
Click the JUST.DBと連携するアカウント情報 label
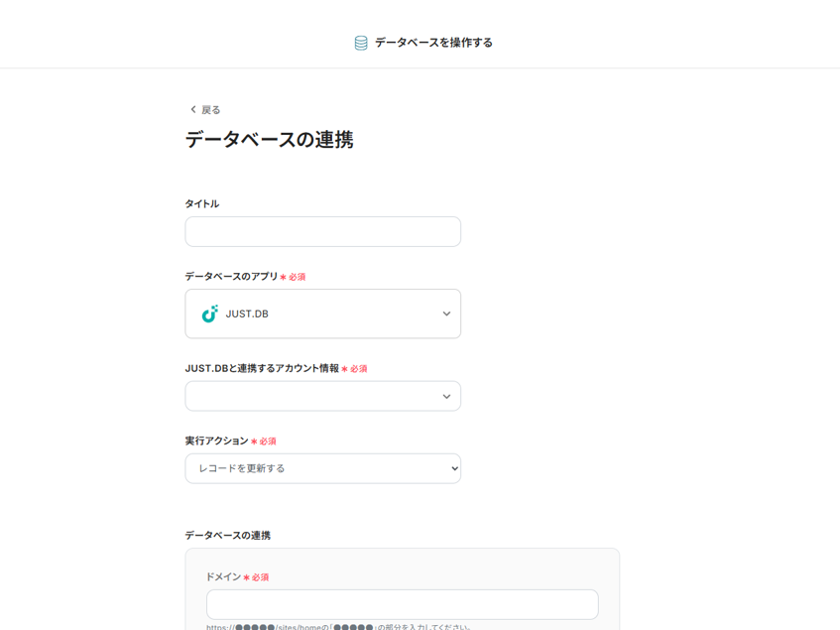click(262, 368)
